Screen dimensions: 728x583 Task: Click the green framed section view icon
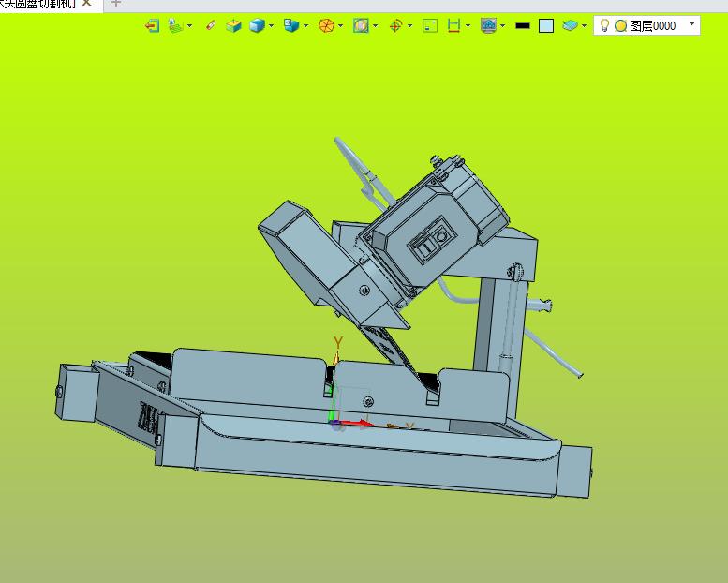361,25
